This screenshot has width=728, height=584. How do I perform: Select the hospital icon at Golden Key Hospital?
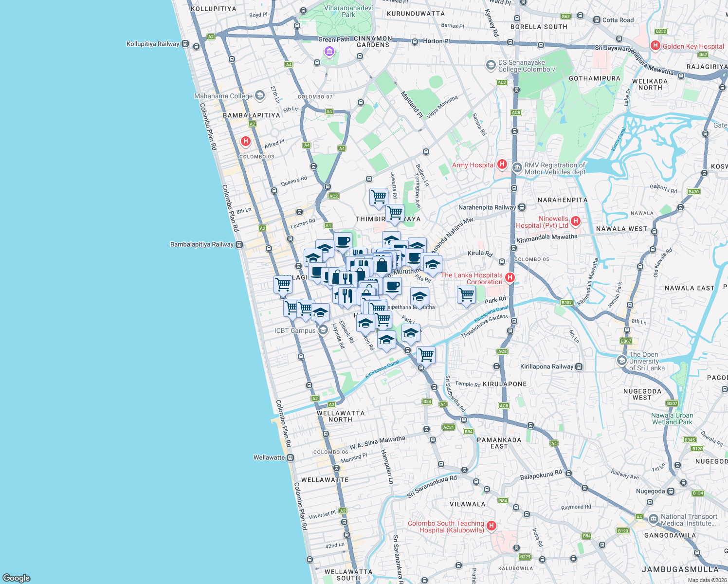655,46
